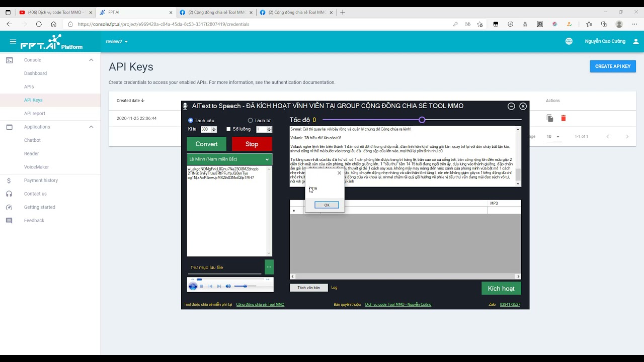Click the stop square in audio player
Image resolution: width=644 pixels, height=362 pixels.
pyautogui.click(x=201, y=286)
